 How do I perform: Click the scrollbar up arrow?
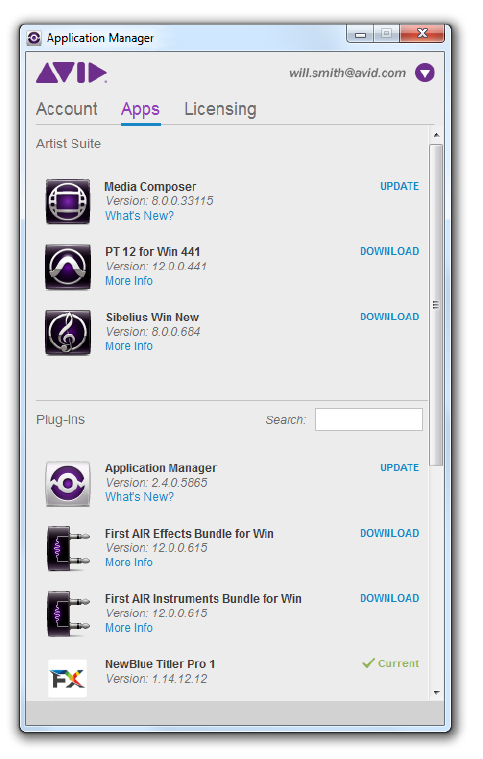pos(436,135)
